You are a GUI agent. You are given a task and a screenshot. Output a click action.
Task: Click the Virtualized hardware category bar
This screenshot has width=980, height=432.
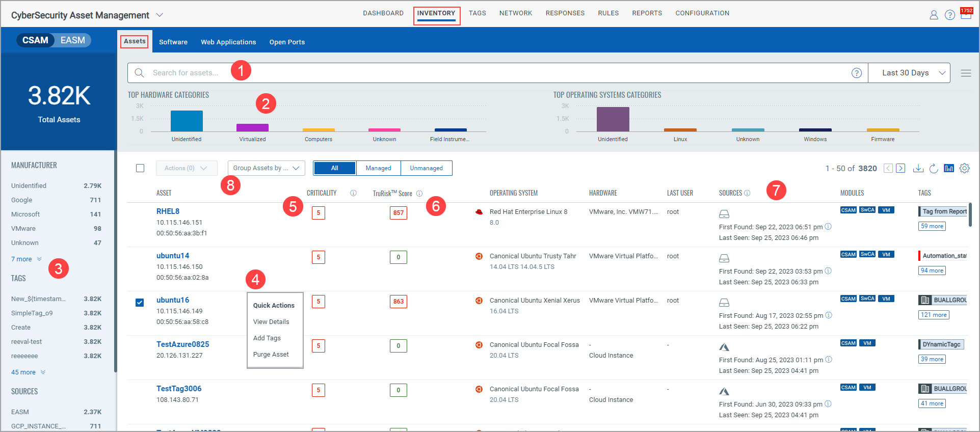pyautogui.click(x=252, y=127)
